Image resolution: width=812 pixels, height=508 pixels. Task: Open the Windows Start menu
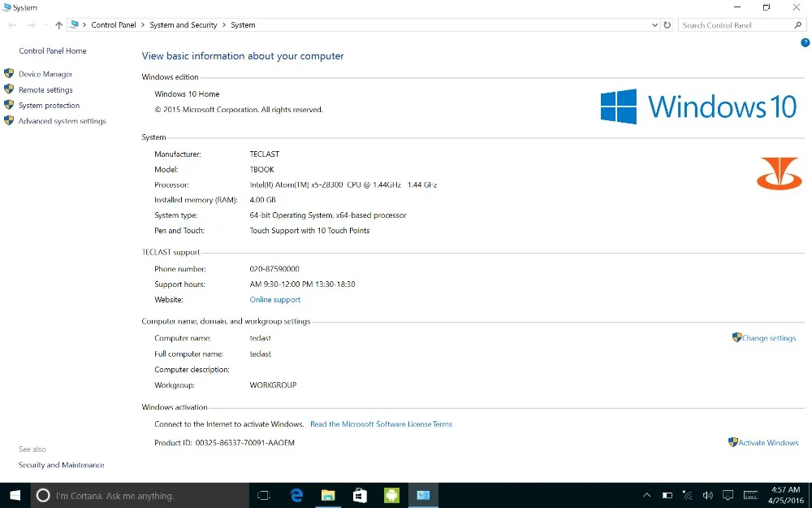(x=15, y=496)
